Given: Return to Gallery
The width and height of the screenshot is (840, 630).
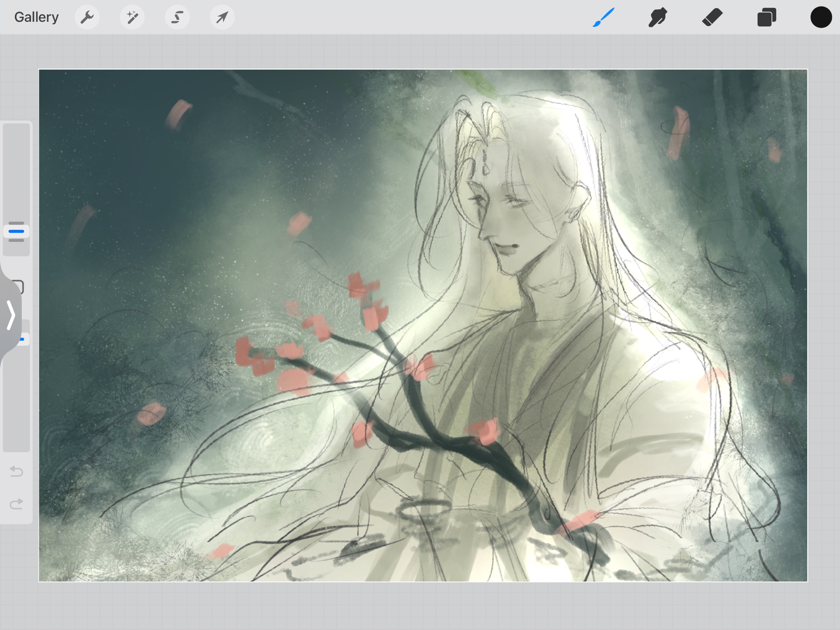Looking at the screenshot, I should 36,17.
